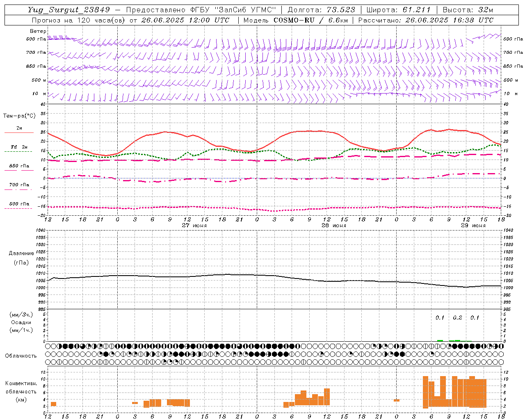Click the Облачность row label

point(21,356)
